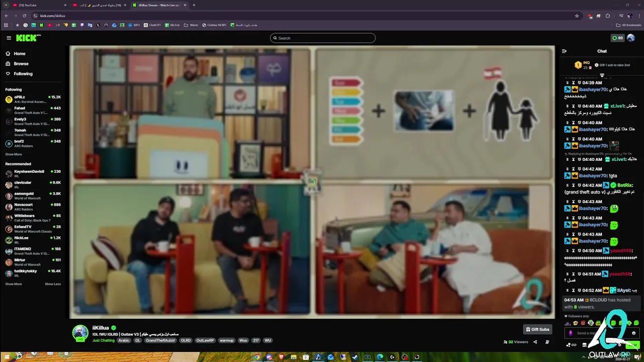Open the ChatGPT bookmark

(153, 25)
